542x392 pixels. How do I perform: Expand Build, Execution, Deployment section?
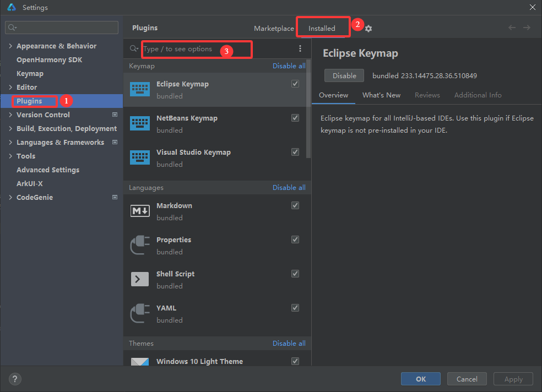(10, 128)
